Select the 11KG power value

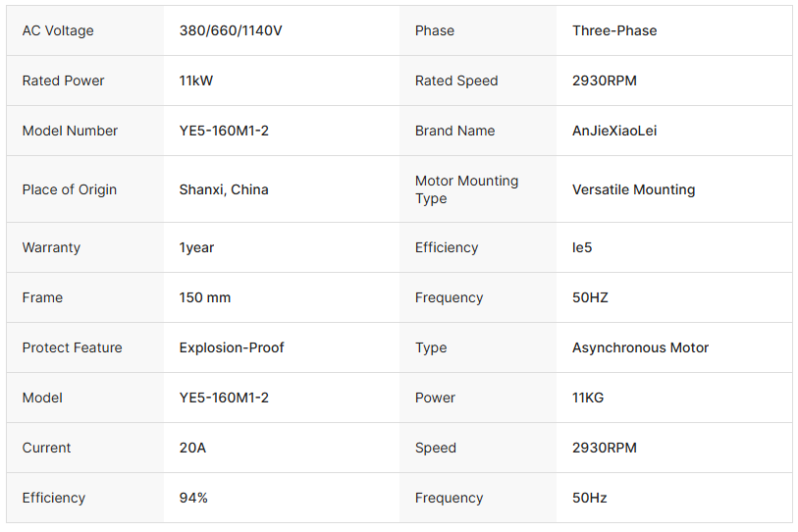click(x=589, y=398)
